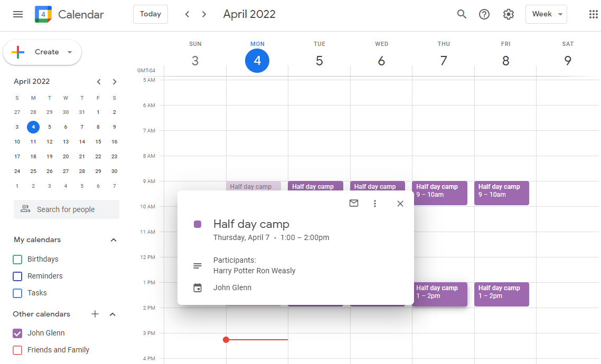Toggle the Birthdays calendar checkbox
The width and height of the screenshot is (601, 364).
[x=17, y=260]
